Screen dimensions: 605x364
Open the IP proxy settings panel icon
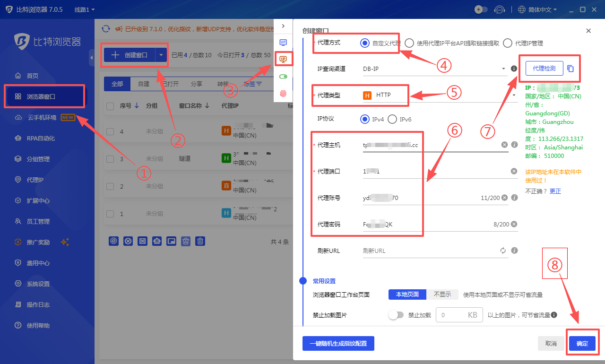(284, 59)
